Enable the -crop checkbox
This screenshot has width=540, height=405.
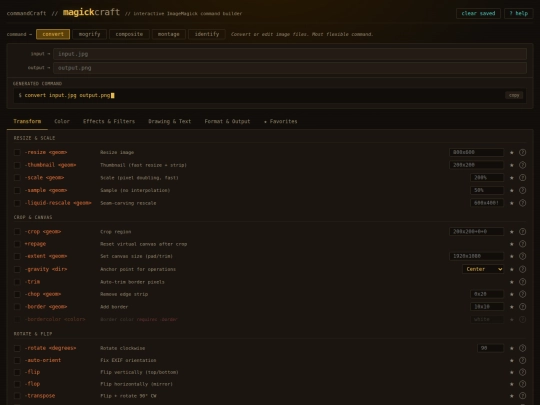tap(17, 232)
